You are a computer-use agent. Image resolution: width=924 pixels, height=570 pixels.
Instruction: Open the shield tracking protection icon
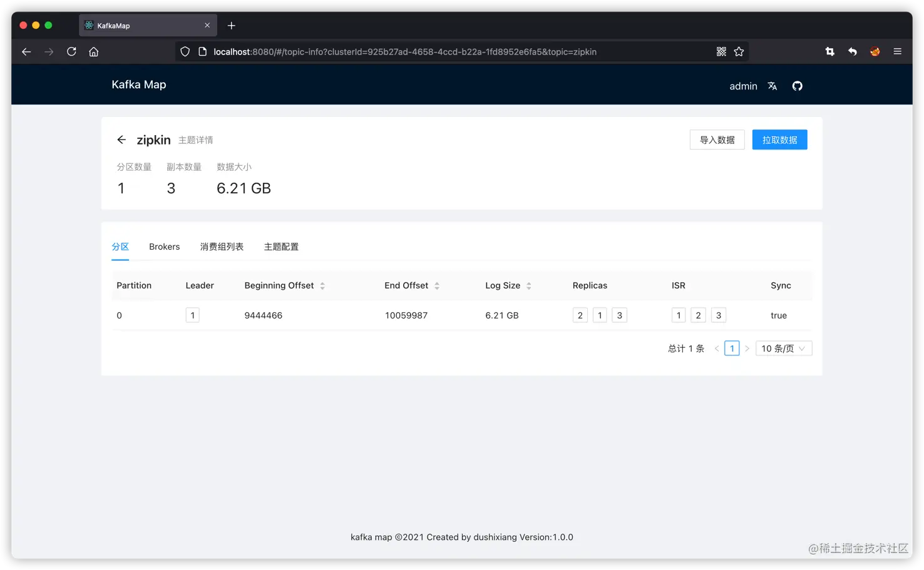(185, 52)
